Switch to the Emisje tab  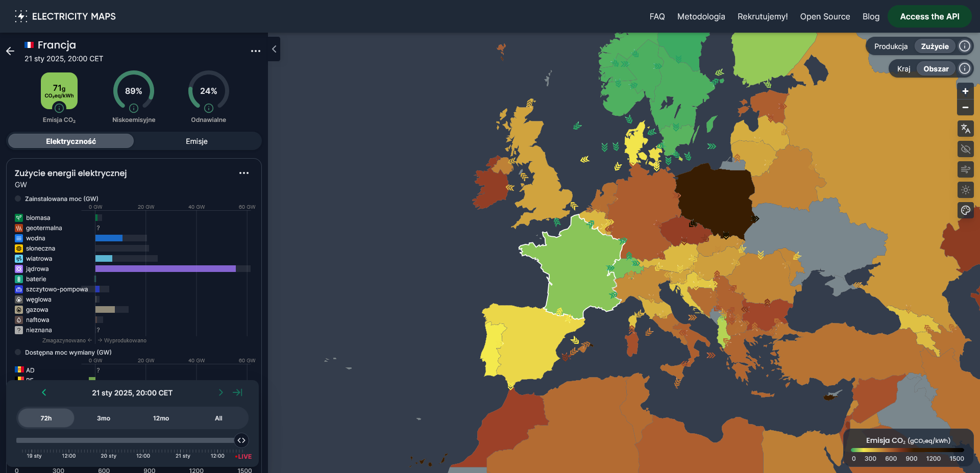click(x=197, y=141)
